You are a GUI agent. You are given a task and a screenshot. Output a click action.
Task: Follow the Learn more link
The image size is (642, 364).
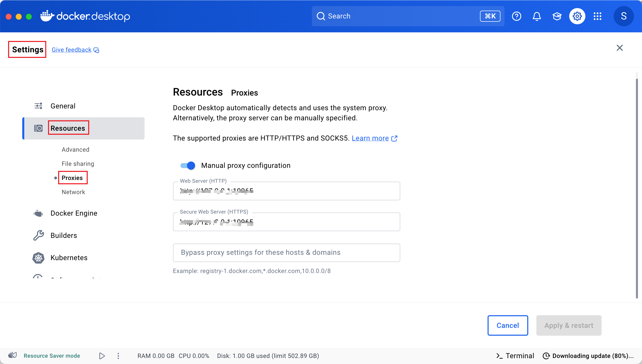point(370,138)
